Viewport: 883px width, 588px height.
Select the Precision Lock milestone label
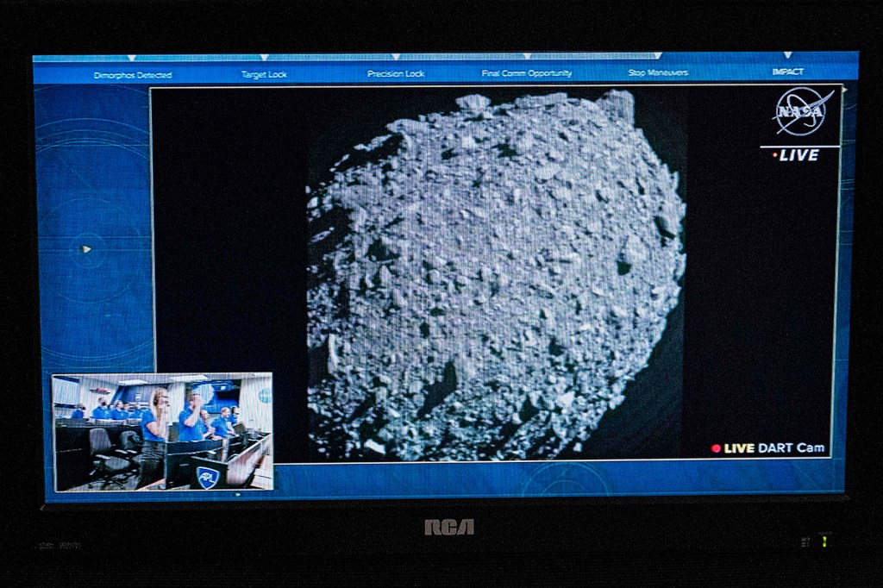tap(396, 74)
